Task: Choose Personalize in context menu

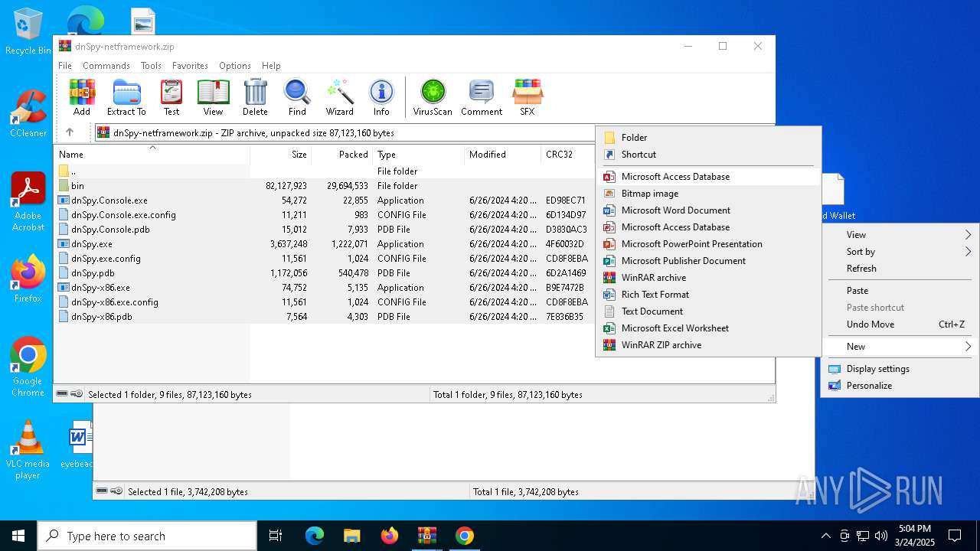Action: point(900,386)
